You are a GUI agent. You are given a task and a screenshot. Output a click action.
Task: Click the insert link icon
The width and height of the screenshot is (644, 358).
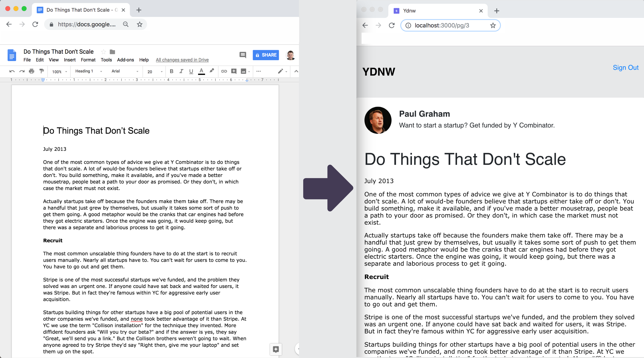point(224,71)
